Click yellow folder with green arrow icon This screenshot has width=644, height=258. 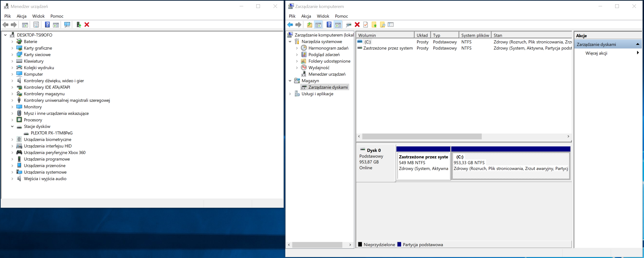(x=374, y=25)
